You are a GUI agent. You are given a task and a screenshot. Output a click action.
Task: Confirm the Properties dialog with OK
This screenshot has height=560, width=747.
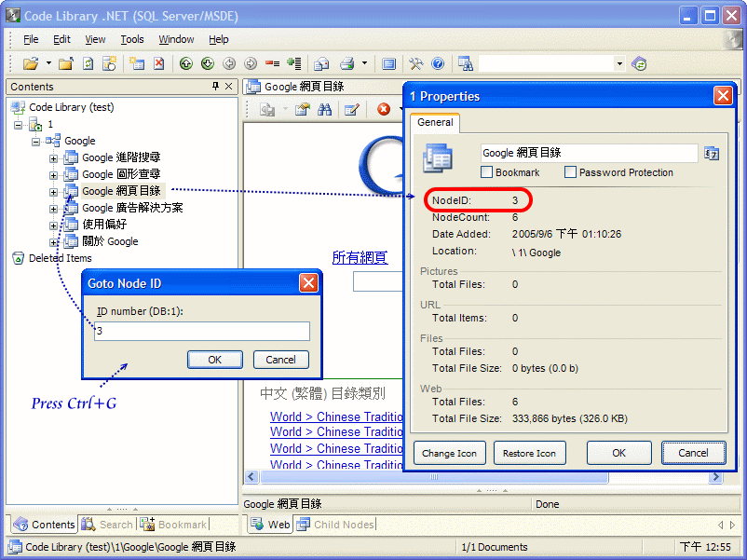[618, 453]
